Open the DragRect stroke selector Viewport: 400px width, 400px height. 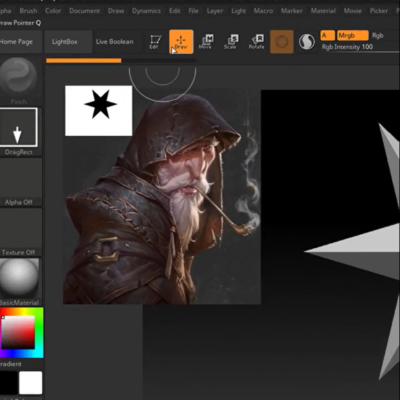(x=18, y=131)
